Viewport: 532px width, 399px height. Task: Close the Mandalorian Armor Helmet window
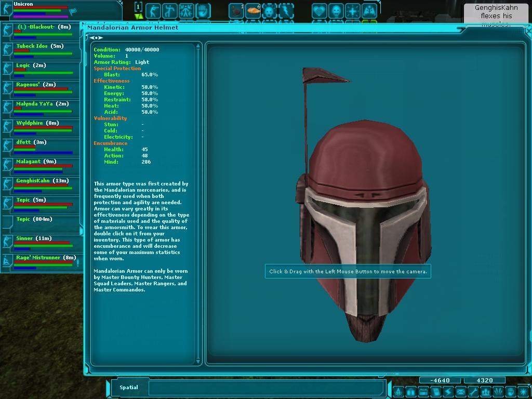[528, 31]
